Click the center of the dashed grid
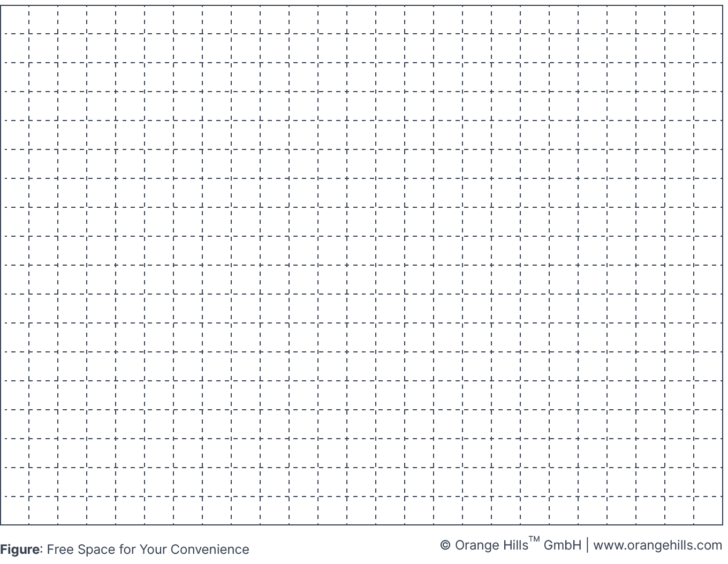 [361, 265]
